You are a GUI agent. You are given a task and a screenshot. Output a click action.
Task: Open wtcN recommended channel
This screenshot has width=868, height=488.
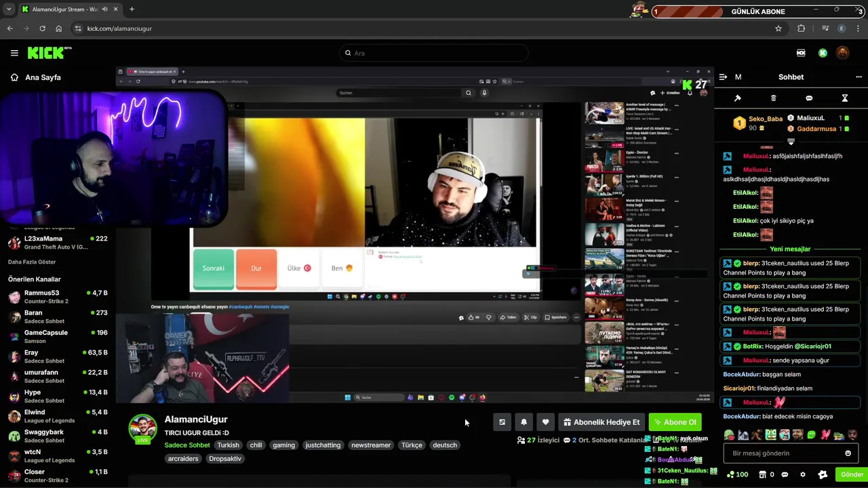point(58,456)
